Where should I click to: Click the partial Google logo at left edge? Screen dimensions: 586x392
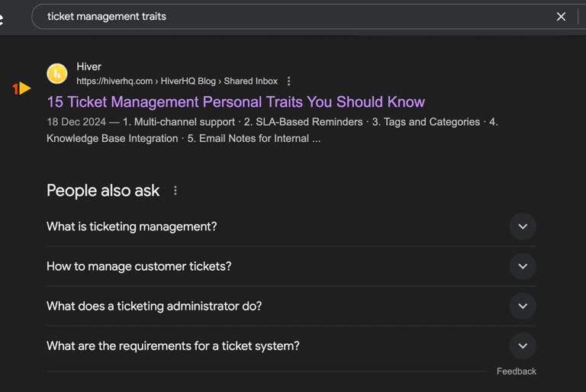coord(2,18)
